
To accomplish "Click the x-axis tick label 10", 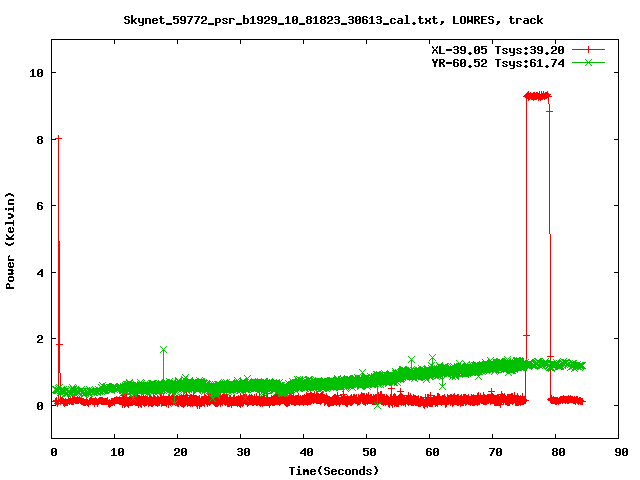I will 117,452.
